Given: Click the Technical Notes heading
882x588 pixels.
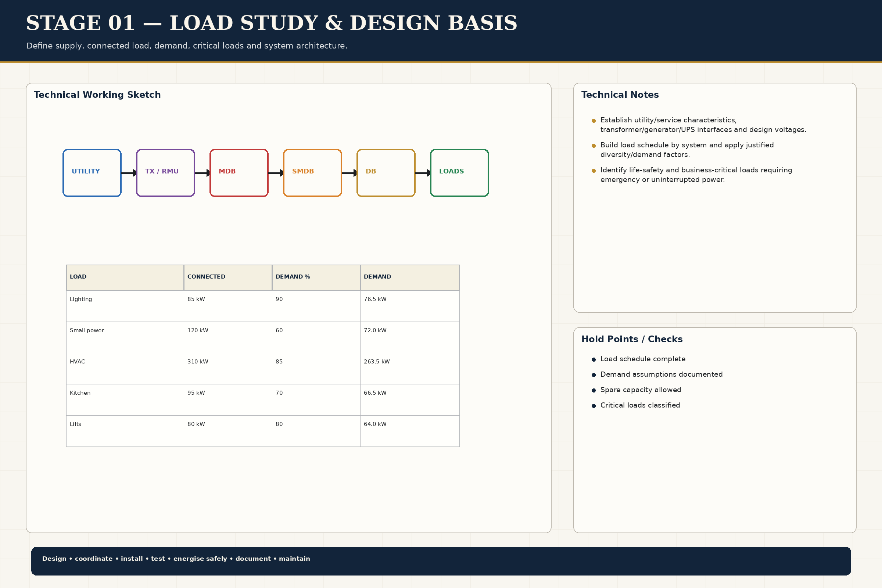Looking at the screenshot, I should point(620,95).
